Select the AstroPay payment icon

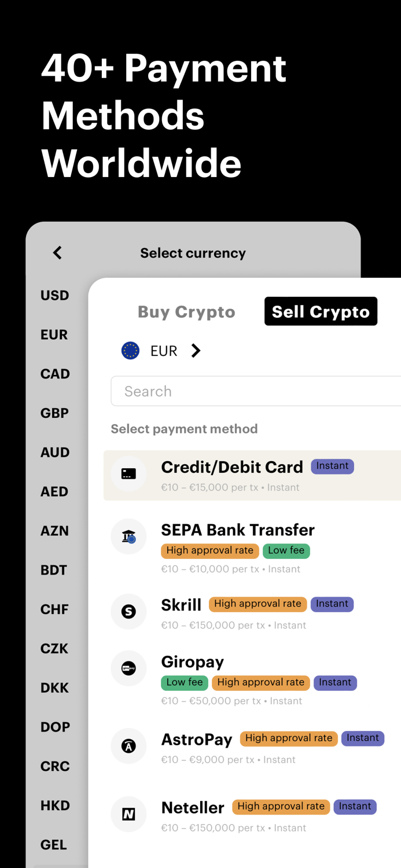click(128, 746)
